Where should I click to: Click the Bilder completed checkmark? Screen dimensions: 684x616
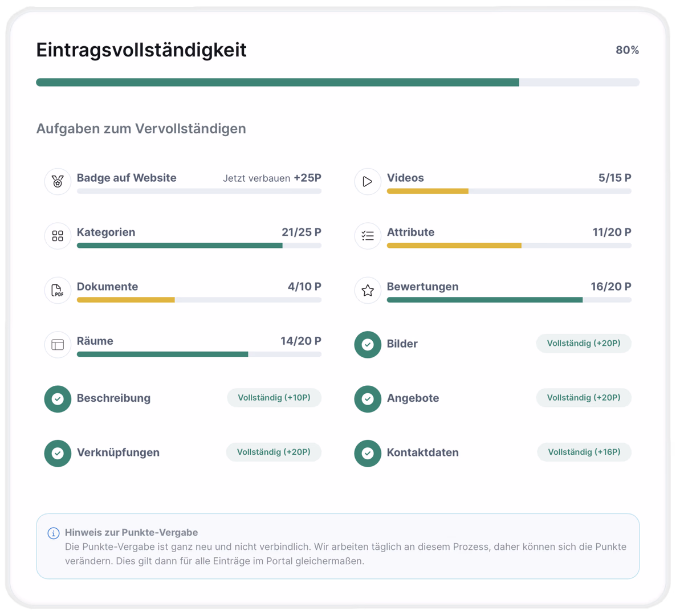tap(368, 345)
